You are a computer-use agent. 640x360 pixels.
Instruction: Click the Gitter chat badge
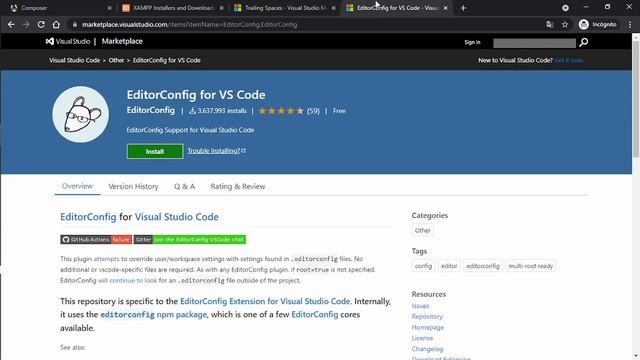[x=190, y=240]
